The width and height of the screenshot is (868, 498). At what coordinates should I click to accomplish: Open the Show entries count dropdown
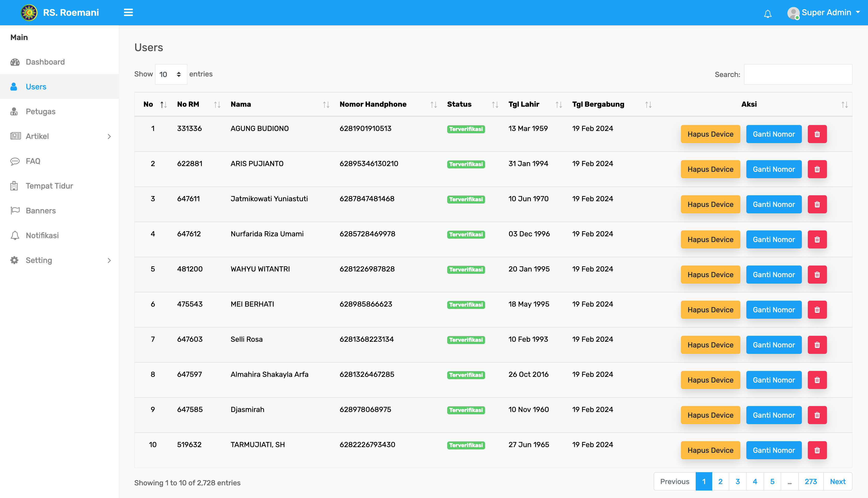point(171,74)
